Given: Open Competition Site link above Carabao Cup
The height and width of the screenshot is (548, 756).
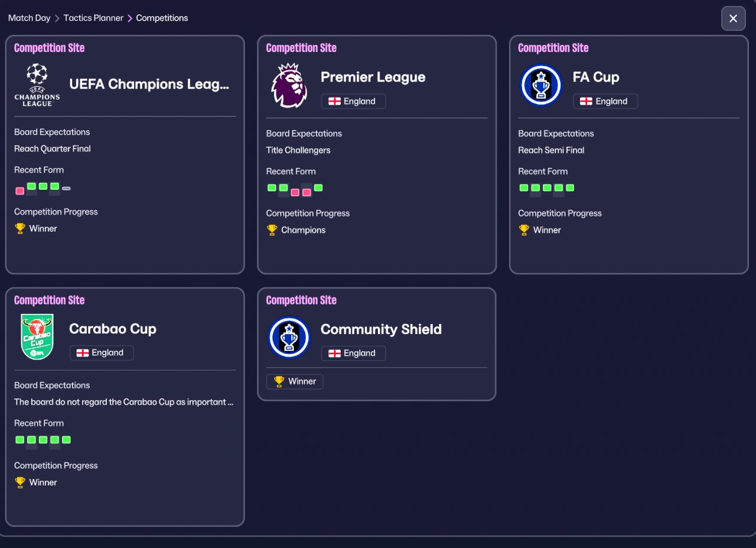Looking at the screenshot, I should tap(49, 300).
